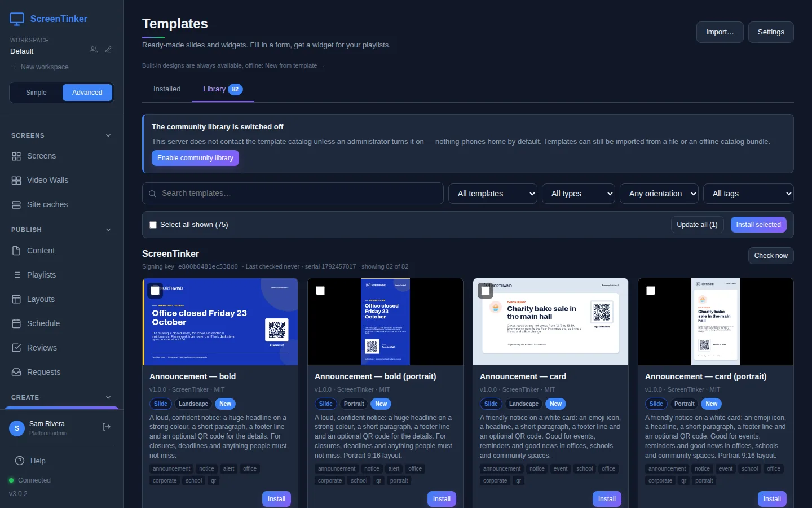The height and width of the screenshot is (508, 812).
Task: Open the Announcement — bold thumbnail preview
Action: click(x=220, y=322)
